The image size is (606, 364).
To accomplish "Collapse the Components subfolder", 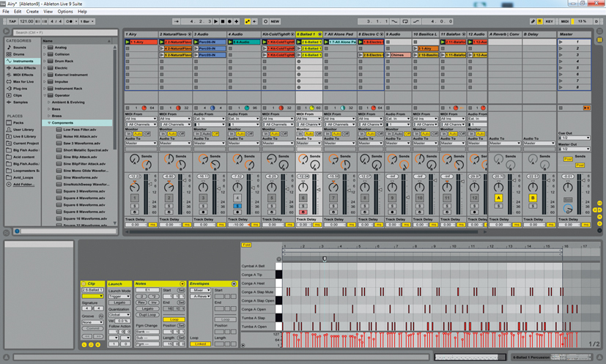I will [x=49, y=122].
